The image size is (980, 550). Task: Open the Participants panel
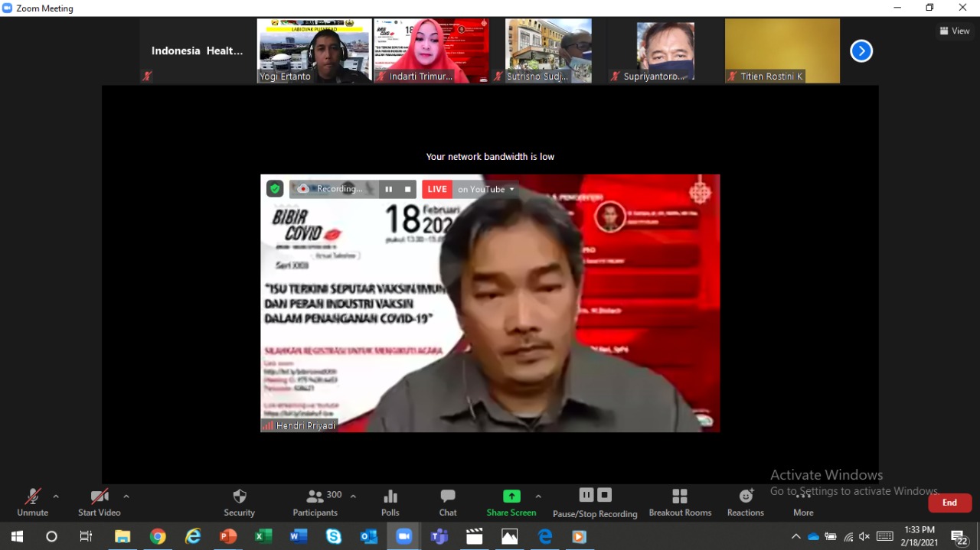pyautogui.click(x=315, y=503)
